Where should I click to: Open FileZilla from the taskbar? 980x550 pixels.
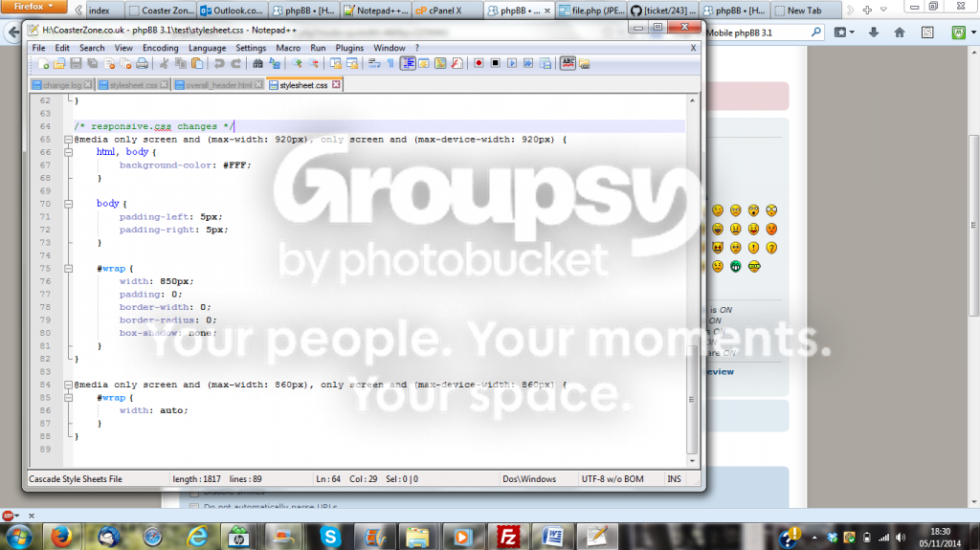[x=508, y=537]
